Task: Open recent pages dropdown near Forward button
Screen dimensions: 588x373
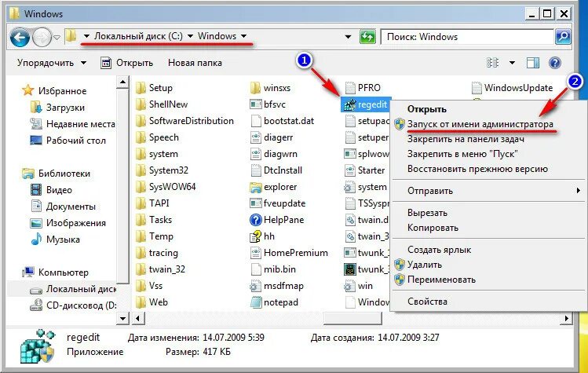Action: 57,37
